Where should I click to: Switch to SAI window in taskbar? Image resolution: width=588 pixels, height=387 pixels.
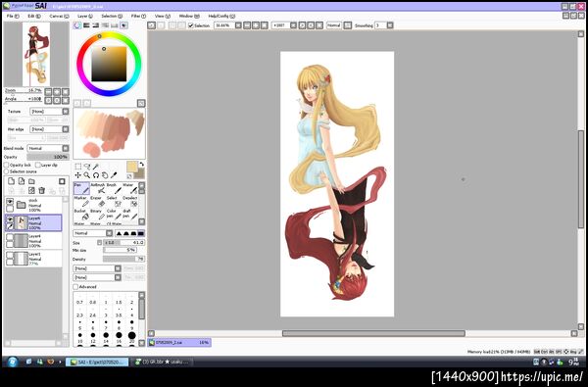97,362
